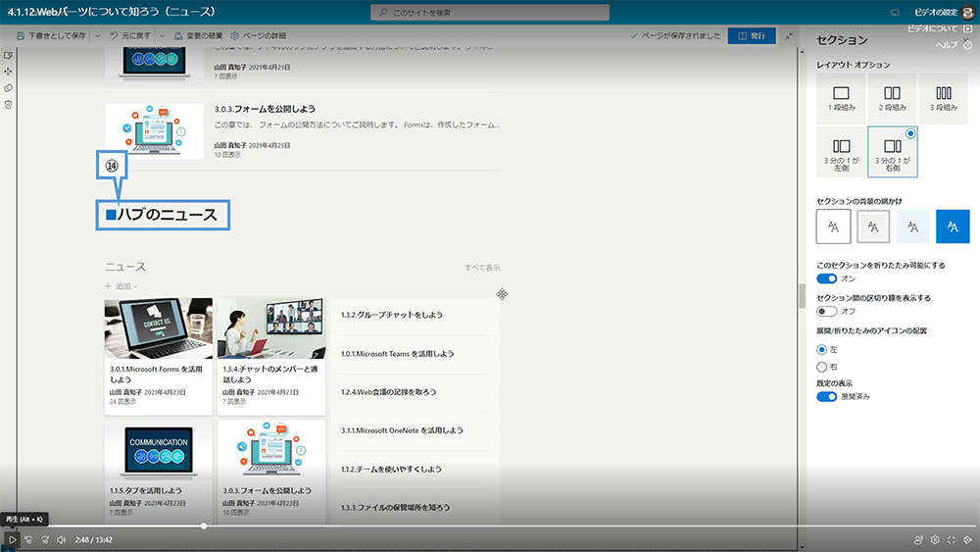Skip back 10 seconds in the video
The height and width of the screenshot is (552, 980).
click(x=28, y=539)
